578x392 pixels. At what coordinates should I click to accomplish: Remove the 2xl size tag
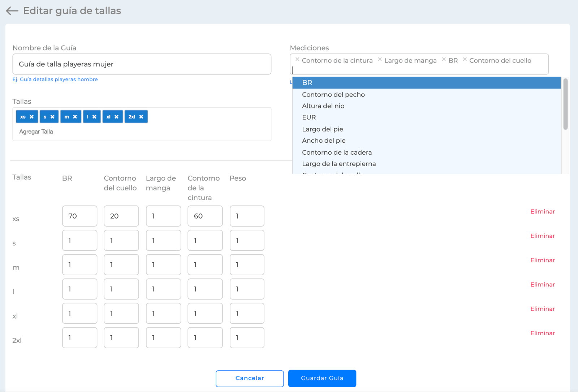[141, 117]
